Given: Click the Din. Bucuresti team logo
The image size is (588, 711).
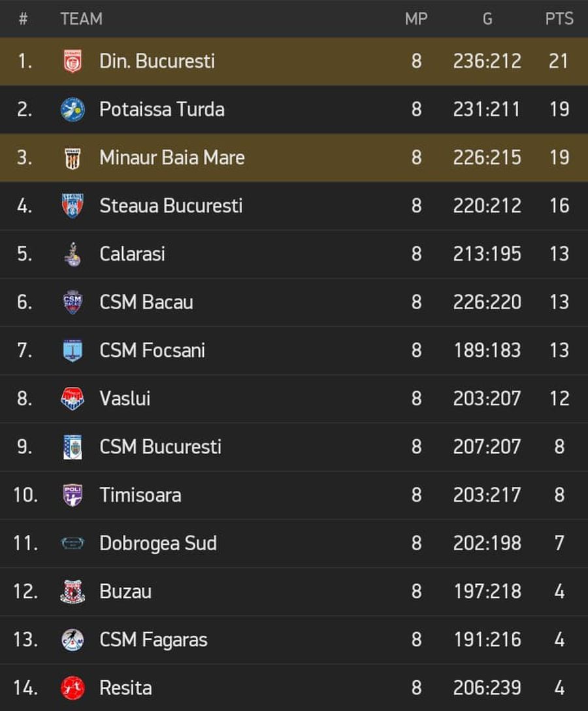Looking at the screenshot, I should pyautogui.click(x=73, y=61).
